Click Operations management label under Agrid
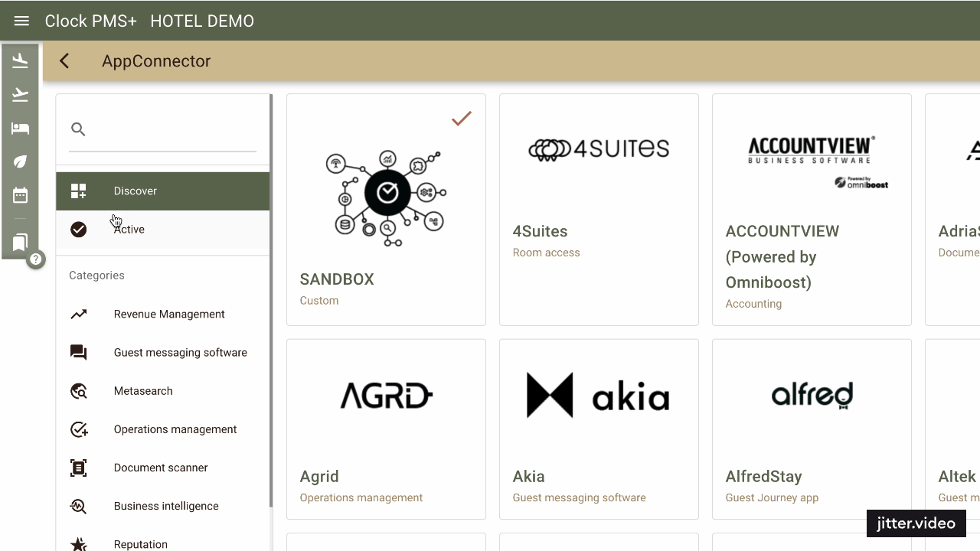 coord(361,497)
